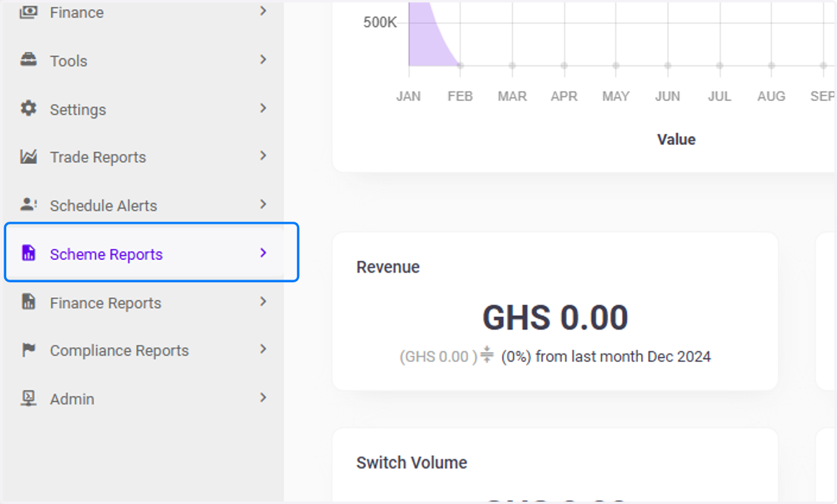Click the Tools toolbox icon
Viewport: 837px width, 504px height.
coord(29,60)
